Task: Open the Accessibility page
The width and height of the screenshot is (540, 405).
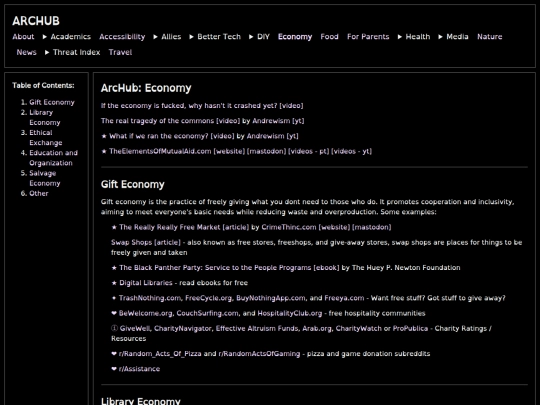Action: coord(122,37)
